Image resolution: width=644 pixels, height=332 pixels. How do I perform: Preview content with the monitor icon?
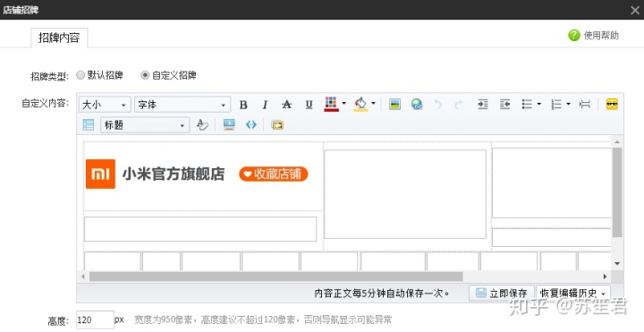click(229, 124)
